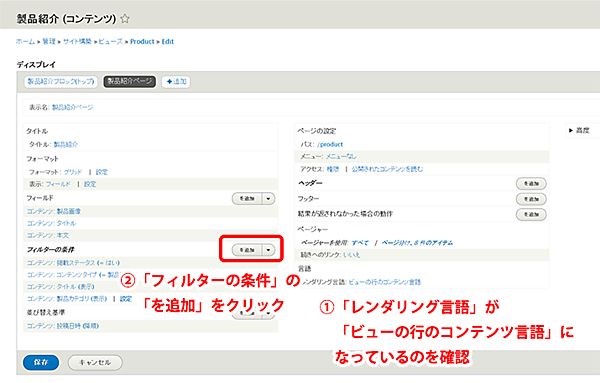Viewport: 600px width, 383px height.
Task: Open filter コンテンツ: 製品カテゴリ (表示)
Action: [67, 298]
